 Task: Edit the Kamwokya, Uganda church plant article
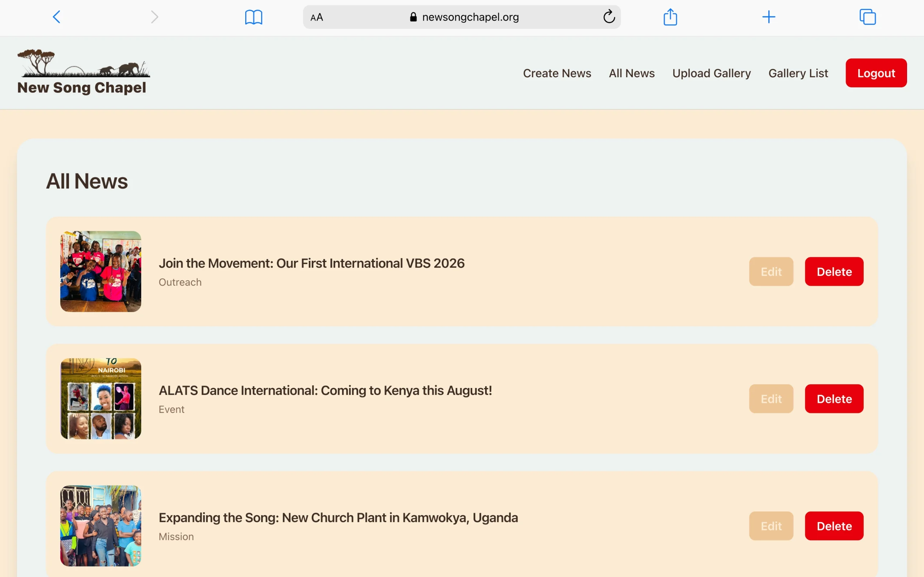tap(771, 525)
